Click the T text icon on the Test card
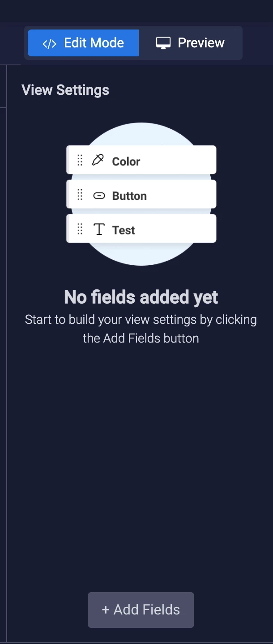273x644 pixels. click(x=99, y=229)
